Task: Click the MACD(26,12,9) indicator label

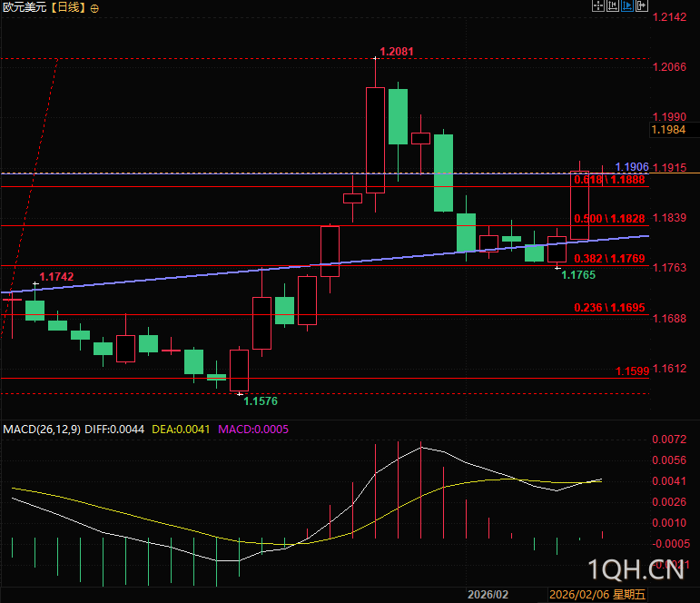Action: (x=42, y=430)
